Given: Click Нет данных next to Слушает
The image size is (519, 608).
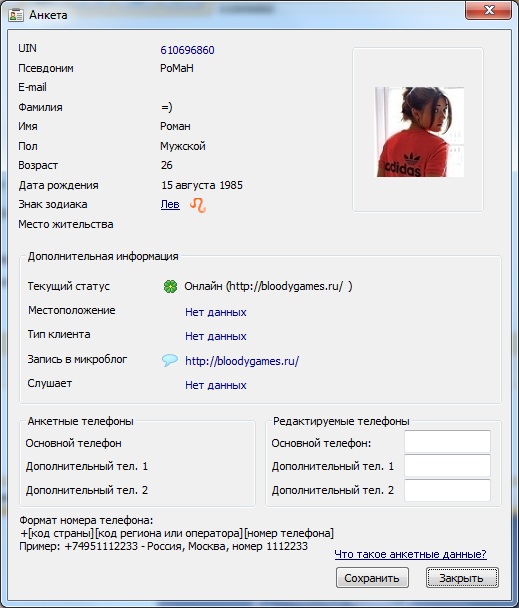Looking at the screenshot, I should click(216, 385).
